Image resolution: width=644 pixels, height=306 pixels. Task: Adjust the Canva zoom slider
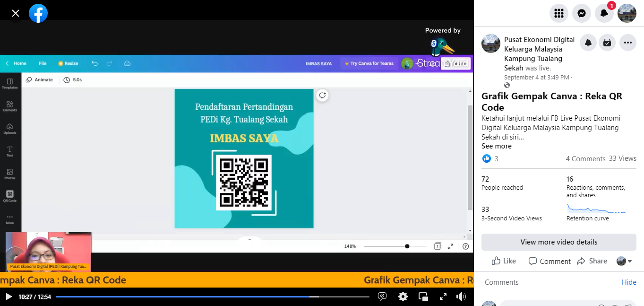pyautogui.click(x=395, y=246)
